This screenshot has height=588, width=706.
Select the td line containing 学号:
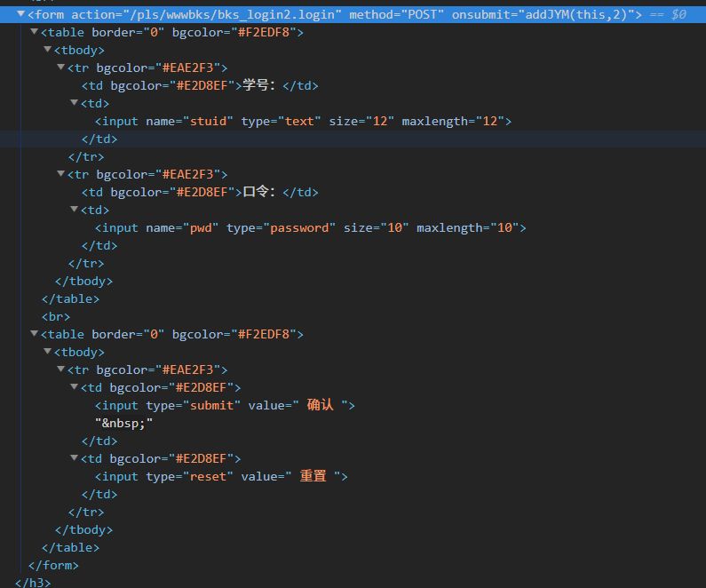tap(200, 85)
